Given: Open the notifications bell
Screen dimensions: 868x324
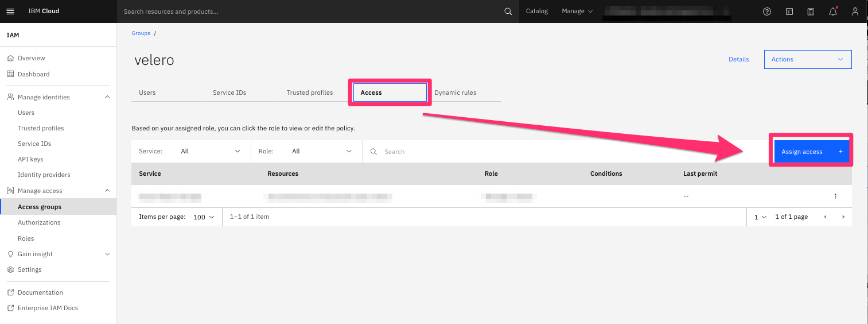Looking at the screenshot, I should [833, 11].
